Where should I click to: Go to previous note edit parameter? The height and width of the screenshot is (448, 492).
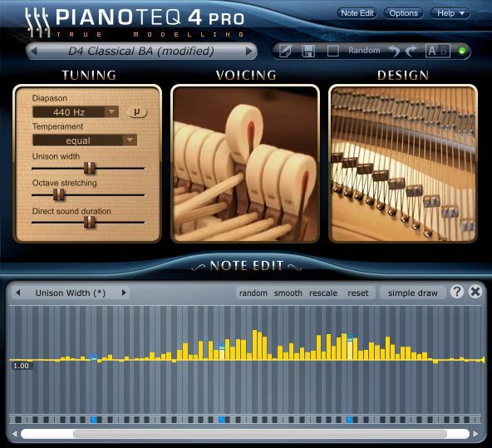[x=18, y=293]
